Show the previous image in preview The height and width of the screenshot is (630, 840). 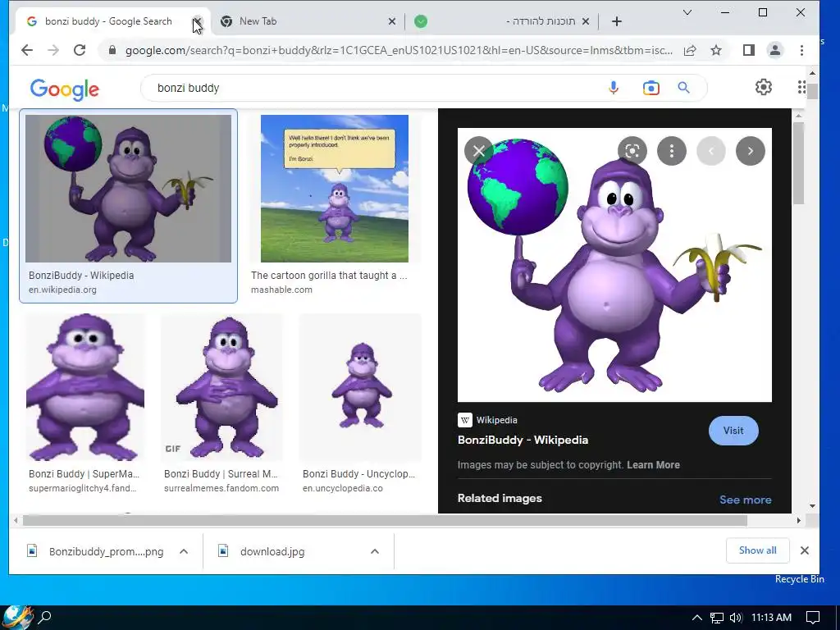[711, 151]
